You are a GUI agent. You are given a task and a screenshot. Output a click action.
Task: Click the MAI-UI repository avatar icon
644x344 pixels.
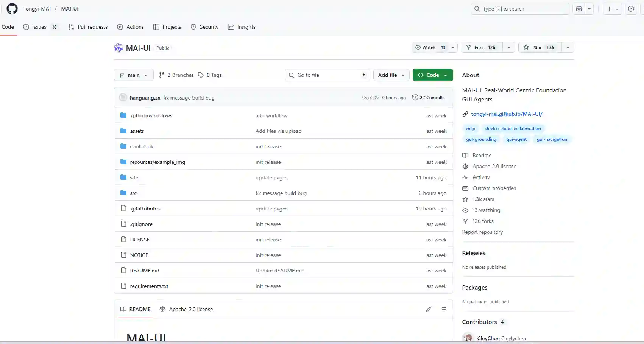(119, 48)
